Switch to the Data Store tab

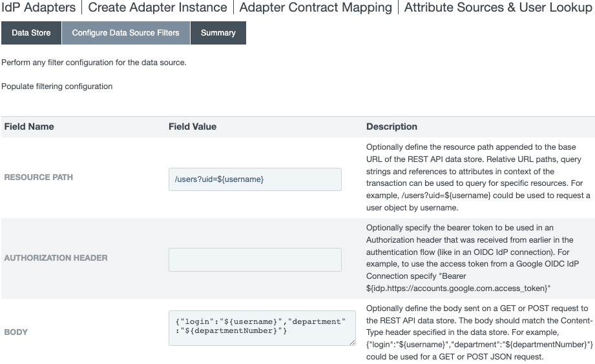(x=31, y=33)
